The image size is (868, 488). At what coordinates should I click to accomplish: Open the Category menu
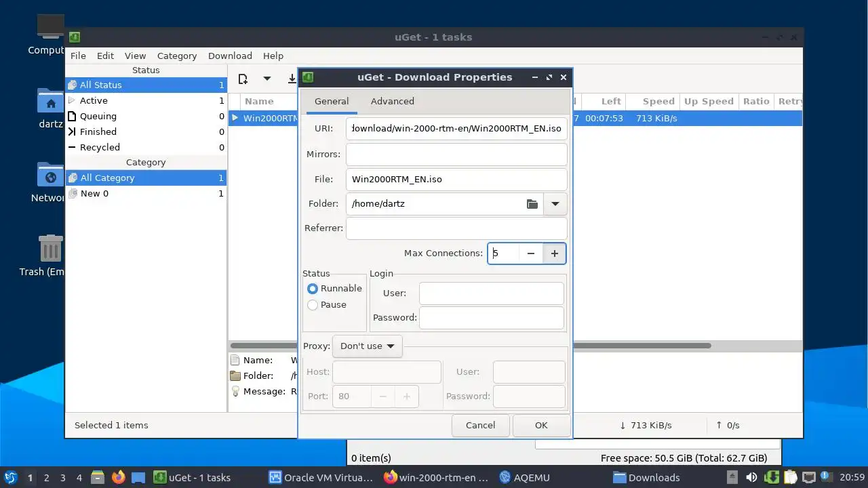coord(177,56)
